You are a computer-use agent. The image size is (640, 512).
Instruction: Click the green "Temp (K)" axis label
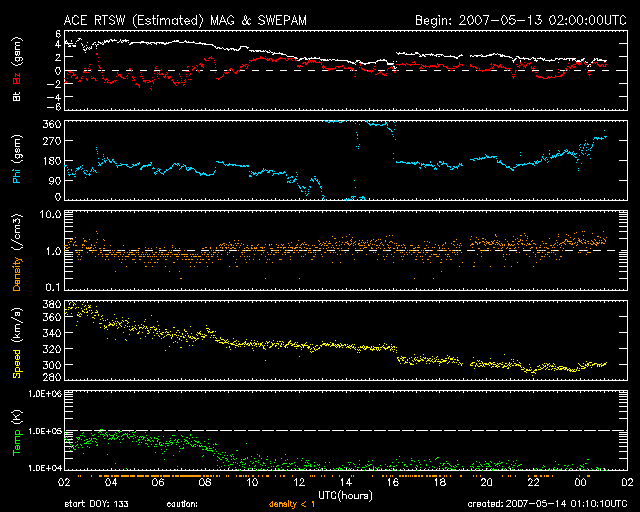pos(17,433)
